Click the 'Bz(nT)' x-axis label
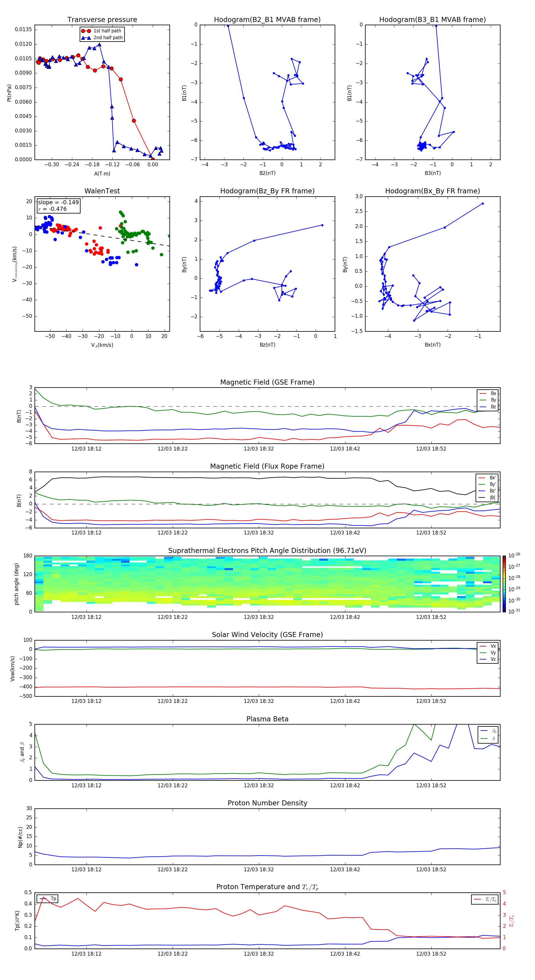The image size is (535, 980). pos(267,345)
